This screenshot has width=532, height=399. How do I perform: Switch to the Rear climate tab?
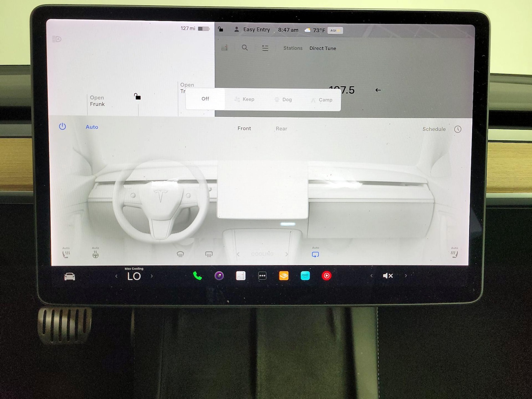click(x=281, y=129)
